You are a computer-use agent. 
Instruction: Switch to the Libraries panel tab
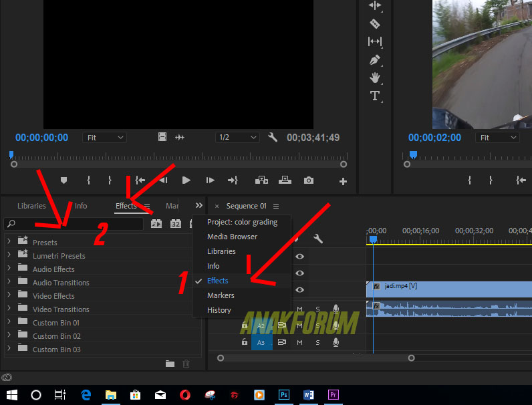(31, 206)
